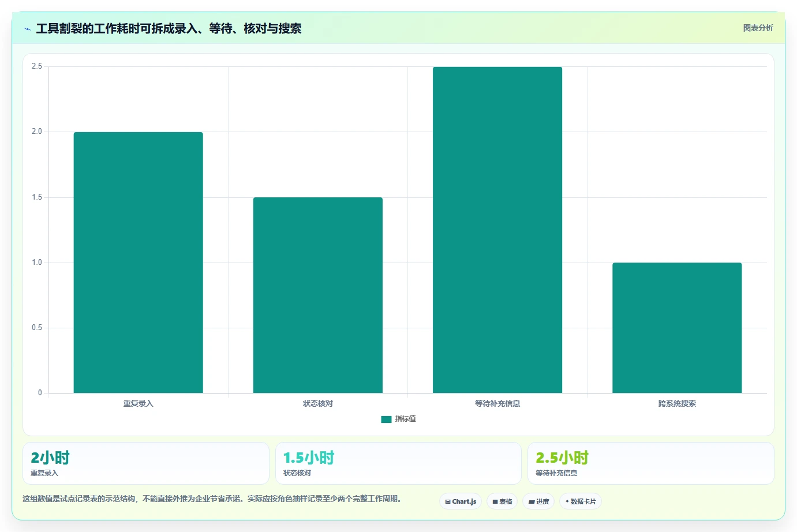Click the footnote text about 试点记录表

[212, 499]
